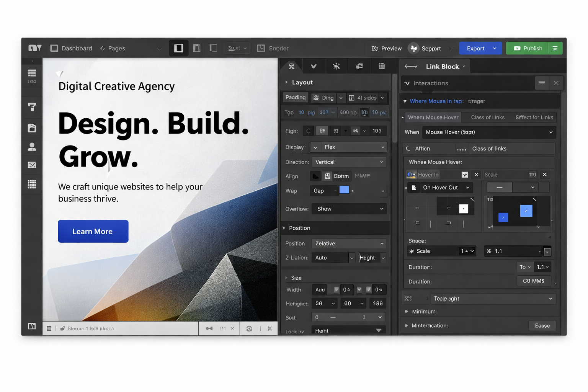Viewport: 588px width, 392px height.
Task: Select the first active layout view icon
Action: tap(179, 48)
